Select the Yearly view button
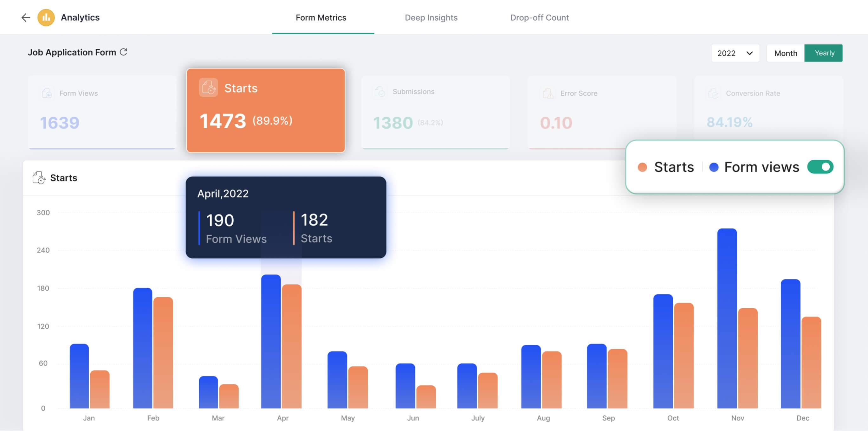 824,53
